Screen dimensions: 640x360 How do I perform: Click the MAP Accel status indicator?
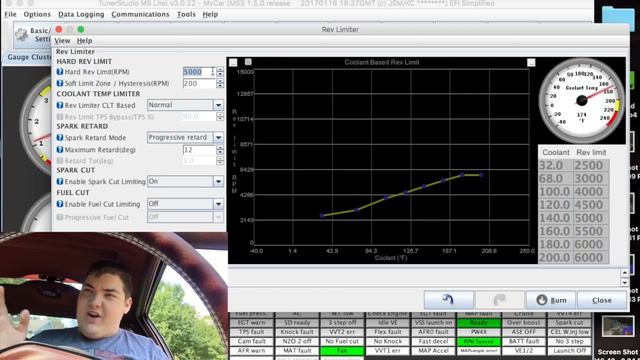coord(433,351)
